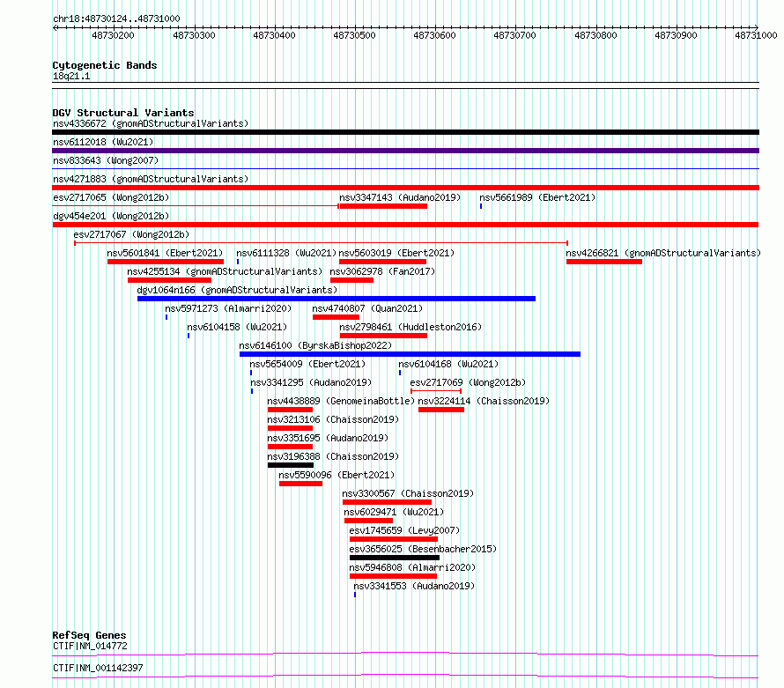Click nsv6029471 (Wu2021) label

tap(394, 512)
